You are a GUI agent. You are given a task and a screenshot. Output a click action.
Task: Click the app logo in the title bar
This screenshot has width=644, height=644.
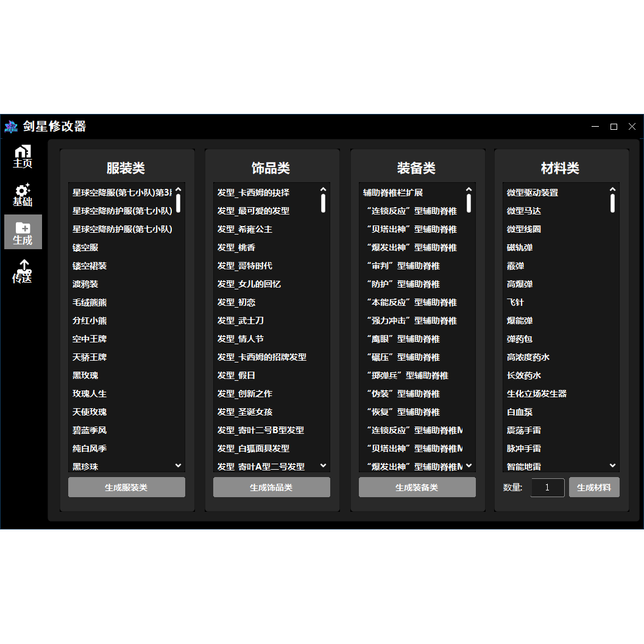pos(11,127)
